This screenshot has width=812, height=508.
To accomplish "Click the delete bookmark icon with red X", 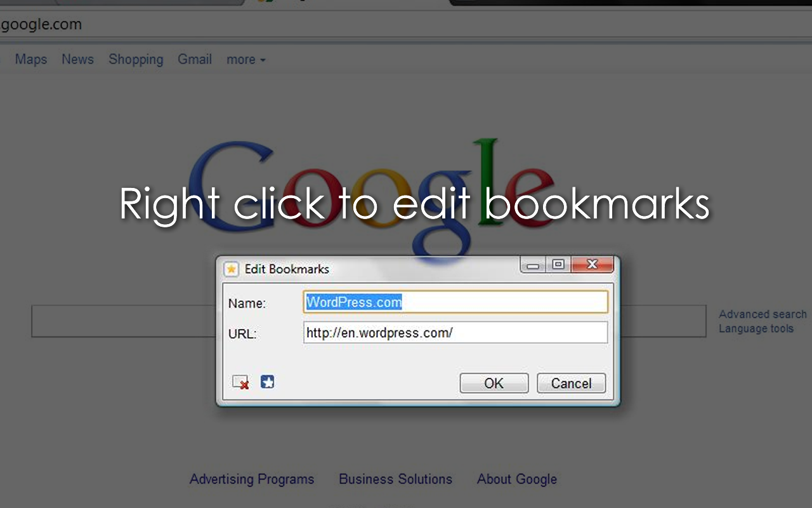I will pos(240,382).
